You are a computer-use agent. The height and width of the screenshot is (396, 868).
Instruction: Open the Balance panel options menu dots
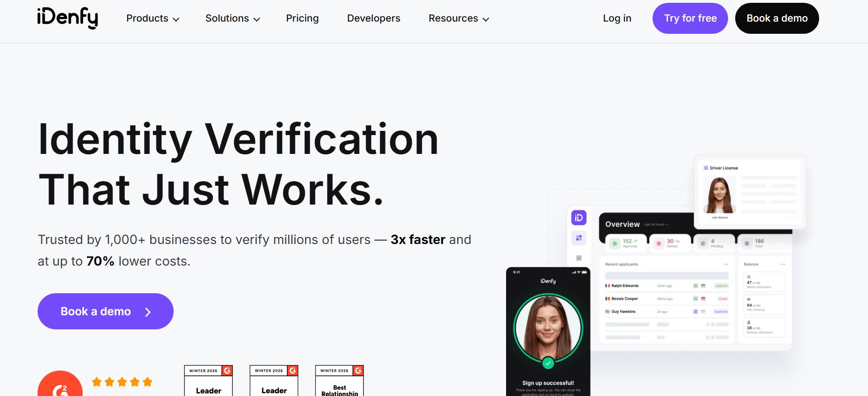pyautogui.click(x=783, y=264)
